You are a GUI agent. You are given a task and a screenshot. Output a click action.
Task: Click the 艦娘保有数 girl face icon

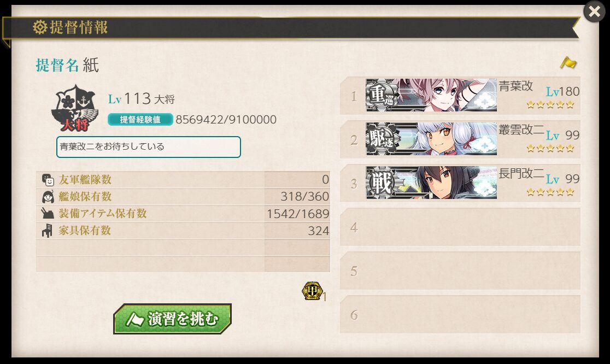click(48, 197)
